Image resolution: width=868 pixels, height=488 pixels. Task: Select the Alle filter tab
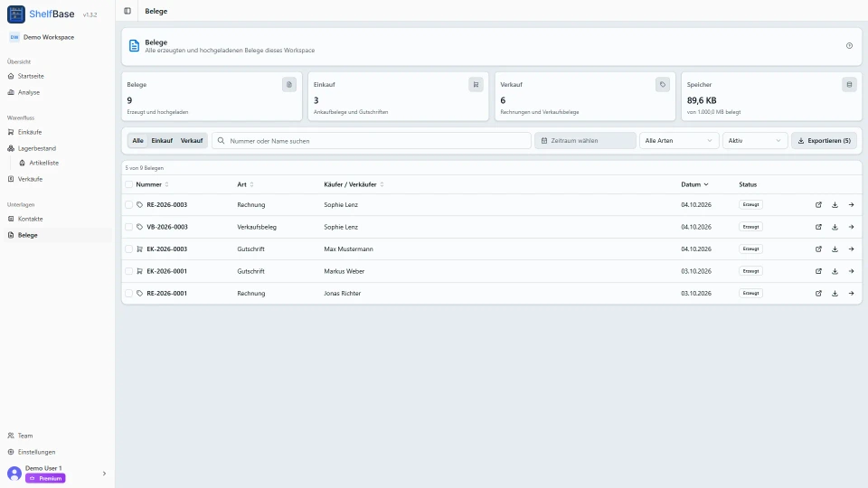click(137, 141)
